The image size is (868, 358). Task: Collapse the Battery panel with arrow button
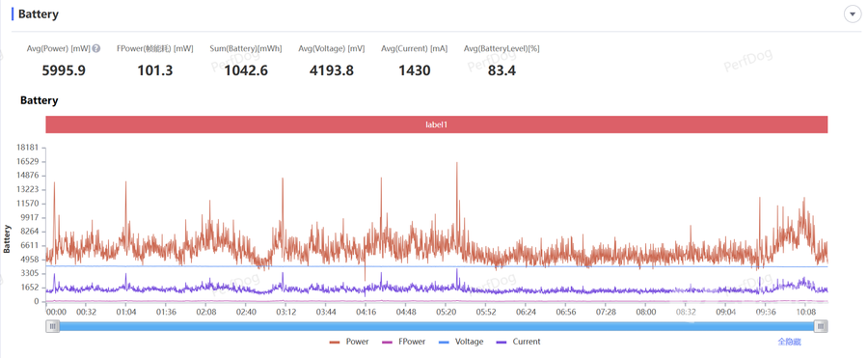click(x=852, y=14)
